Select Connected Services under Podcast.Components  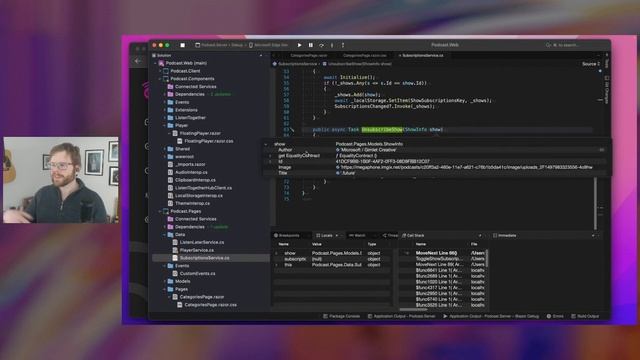click(196, 87)
